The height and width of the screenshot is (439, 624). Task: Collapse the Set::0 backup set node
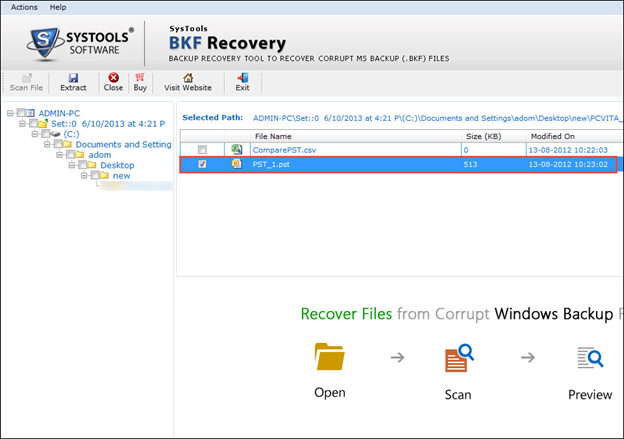coord(22,124)
